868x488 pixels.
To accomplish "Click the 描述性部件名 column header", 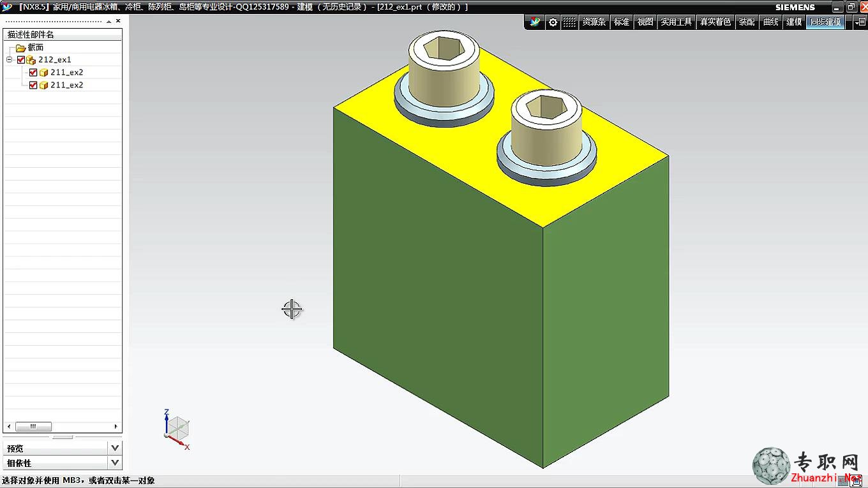I will [62, 34].
